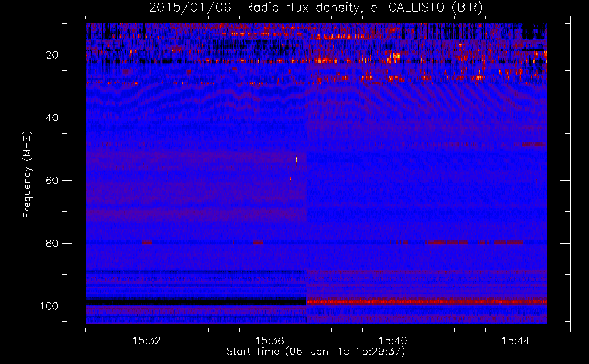Click the '20' frequency tick label
This screenshot has height=364, width=589.
(52, 55)
